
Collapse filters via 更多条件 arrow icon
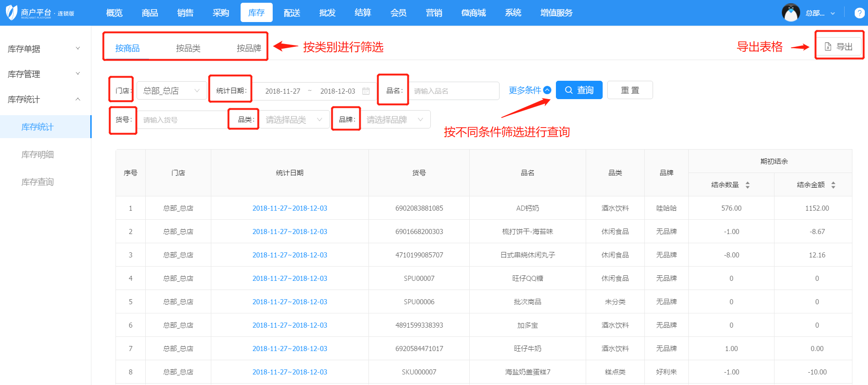click(547, 90)
